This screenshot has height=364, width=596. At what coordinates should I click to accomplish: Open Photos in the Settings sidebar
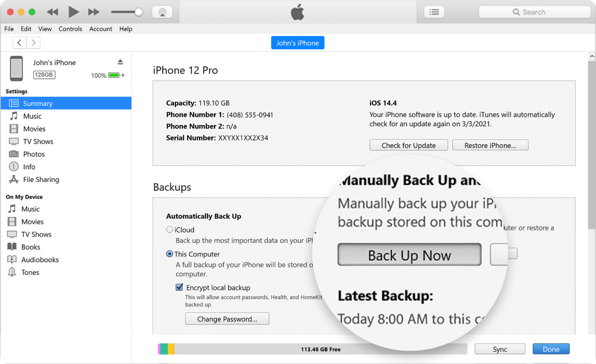(34, 154)
